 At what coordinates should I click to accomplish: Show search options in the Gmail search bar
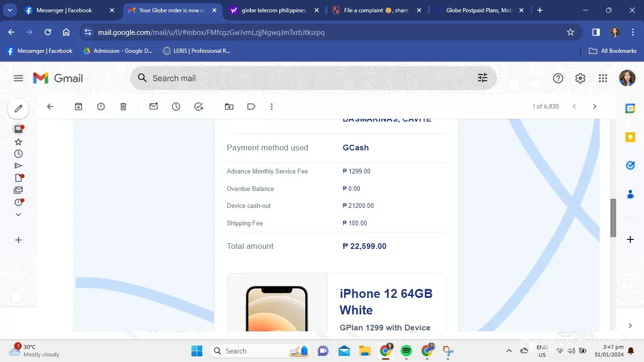tap(482, 78)
